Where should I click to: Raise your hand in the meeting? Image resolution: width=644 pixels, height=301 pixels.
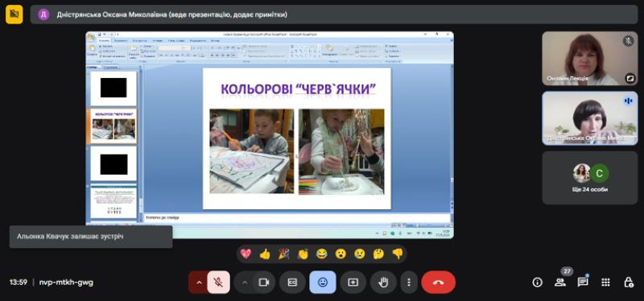pos(383,282)
